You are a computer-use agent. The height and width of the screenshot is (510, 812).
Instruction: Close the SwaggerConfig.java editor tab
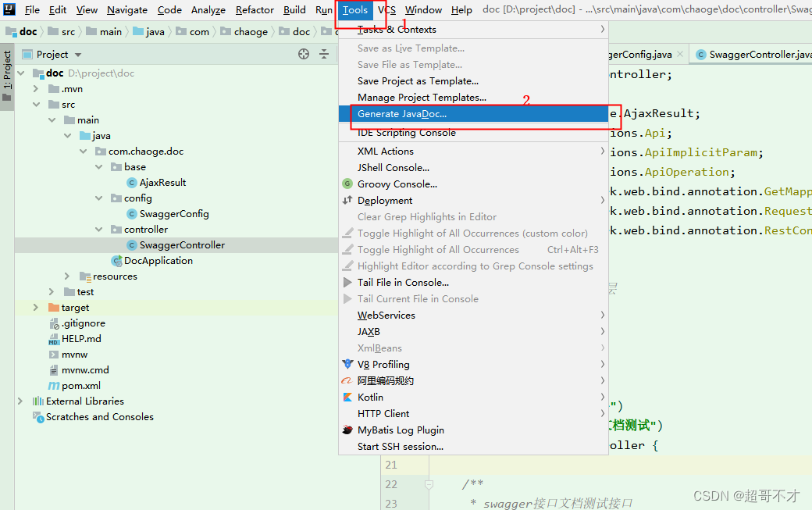pos(680,54)
